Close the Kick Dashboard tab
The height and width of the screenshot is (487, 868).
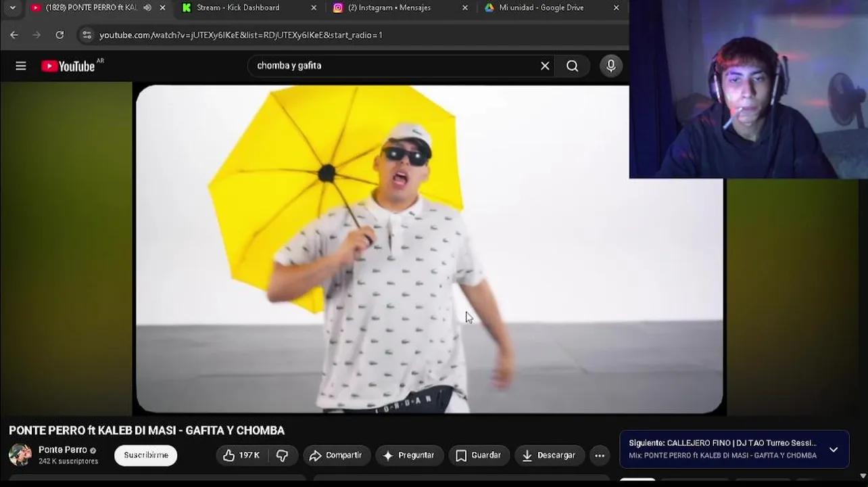click(x=314, y=8)
